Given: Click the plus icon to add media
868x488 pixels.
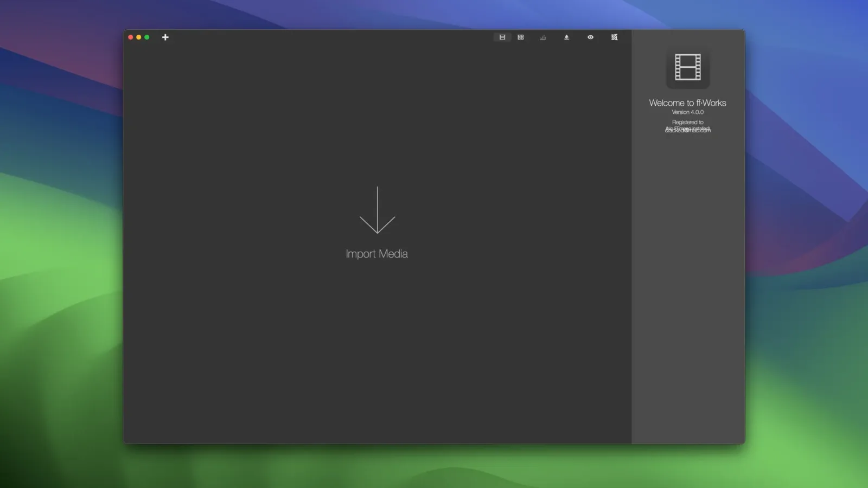Looking at the screenshot, I should tap(165, 37).
